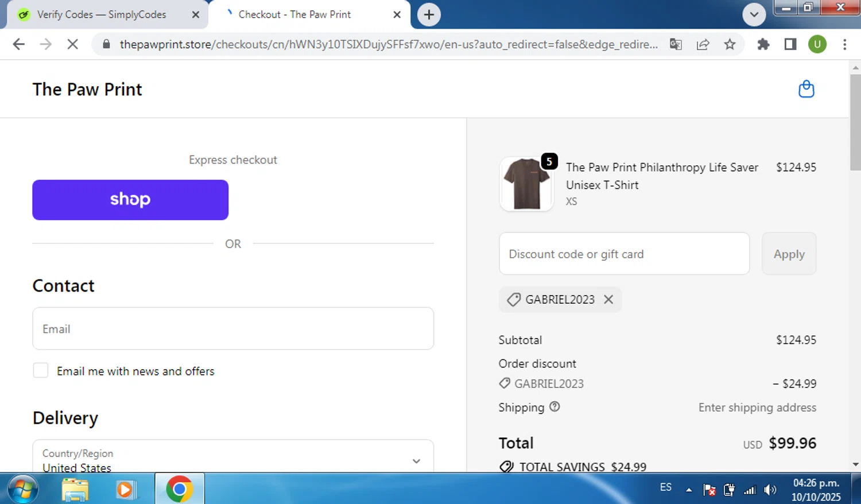Toggle the browser side panel icon
861x504 pixels.
pos(790,44)
